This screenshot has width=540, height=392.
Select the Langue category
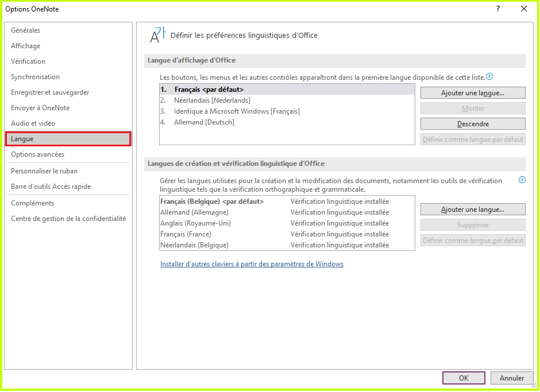[68, 139]
